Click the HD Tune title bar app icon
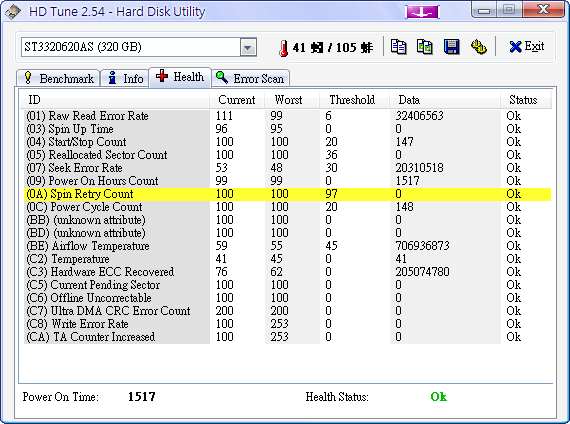This screenshot has width=570, height=424. tap(13, 12)
